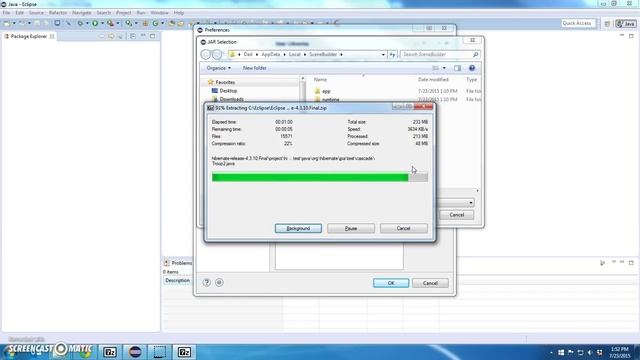
Task: Expand the address bar history dropdown
Action: click(x=383, y=54)
